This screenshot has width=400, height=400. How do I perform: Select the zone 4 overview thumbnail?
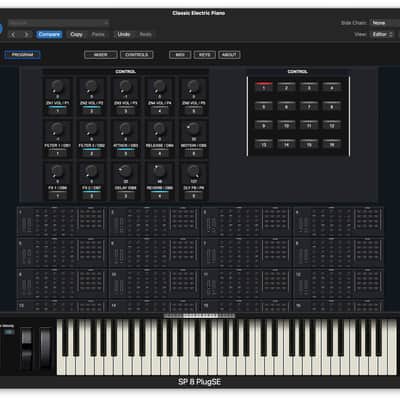pos(339,221)
